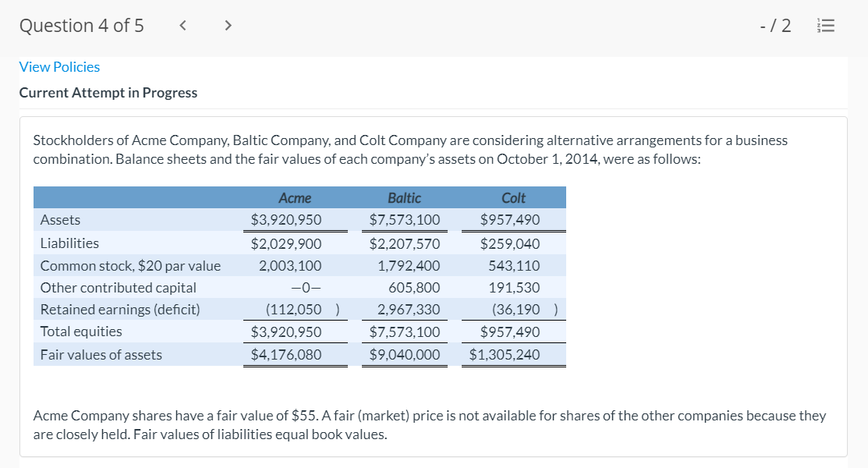Click the Retained earnings (deficit) row label
This screenshot has height=468, width=868.
[119, 310]
